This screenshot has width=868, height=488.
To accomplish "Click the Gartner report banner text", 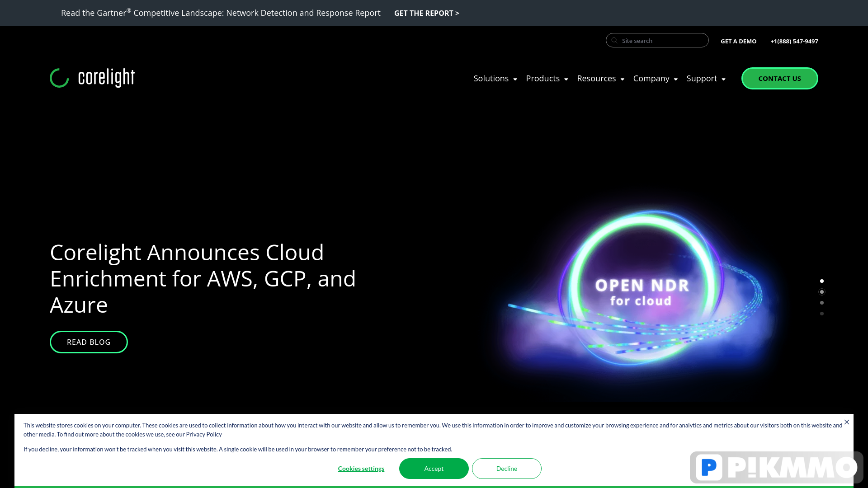I will [221, 13].
